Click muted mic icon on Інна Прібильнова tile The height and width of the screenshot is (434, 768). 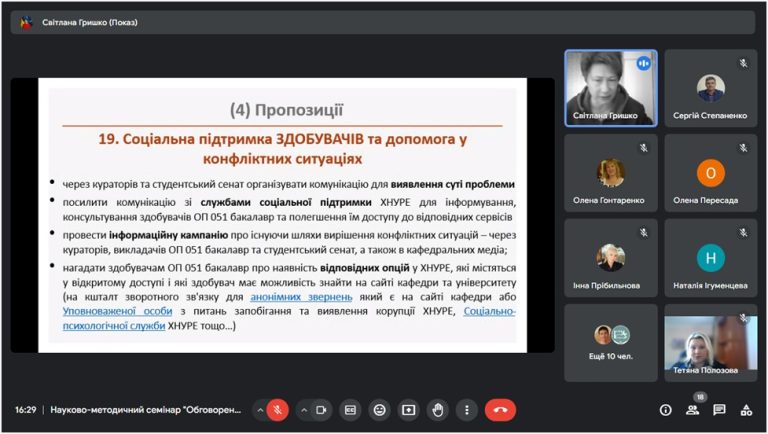coord(644,233)
